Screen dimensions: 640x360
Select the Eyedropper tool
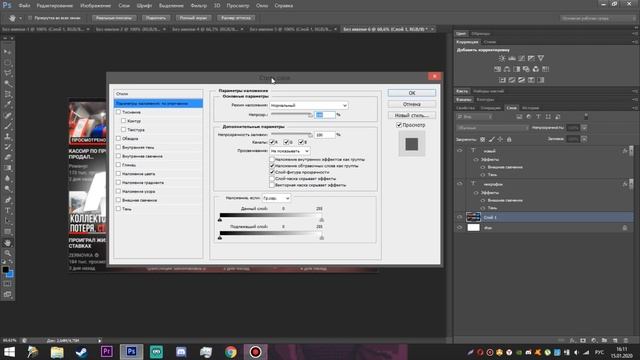click(x=7, y=105)
